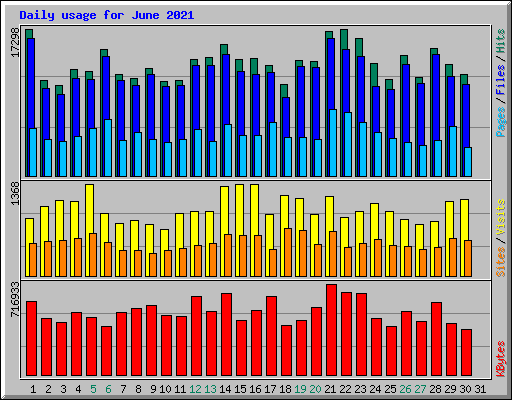Screen dimensions: 512x400
Task: Click day label '14' on the x-axis
Action: (x=225, y=389)
